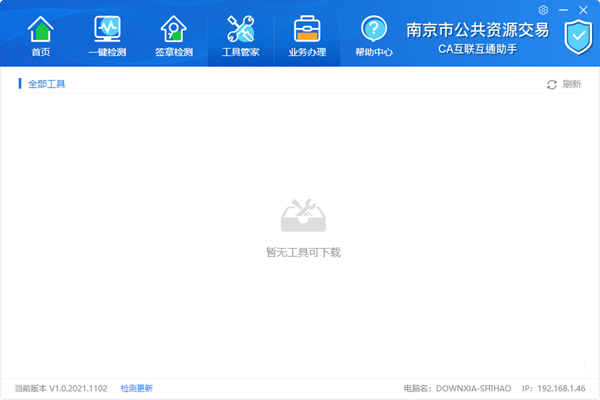Close the application window
Image resolution: width=600 pixels, height=400 pixels.
pos(583,10)
